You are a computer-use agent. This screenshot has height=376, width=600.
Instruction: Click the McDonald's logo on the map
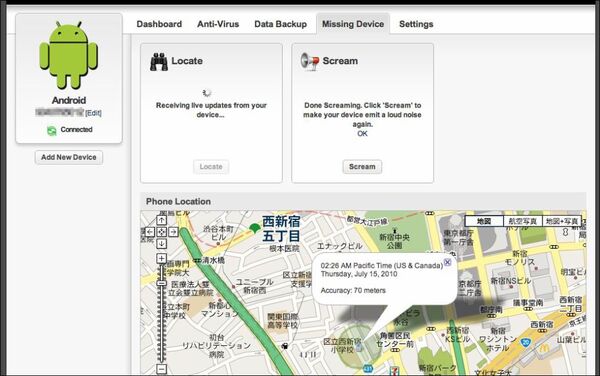click(544, 348)
